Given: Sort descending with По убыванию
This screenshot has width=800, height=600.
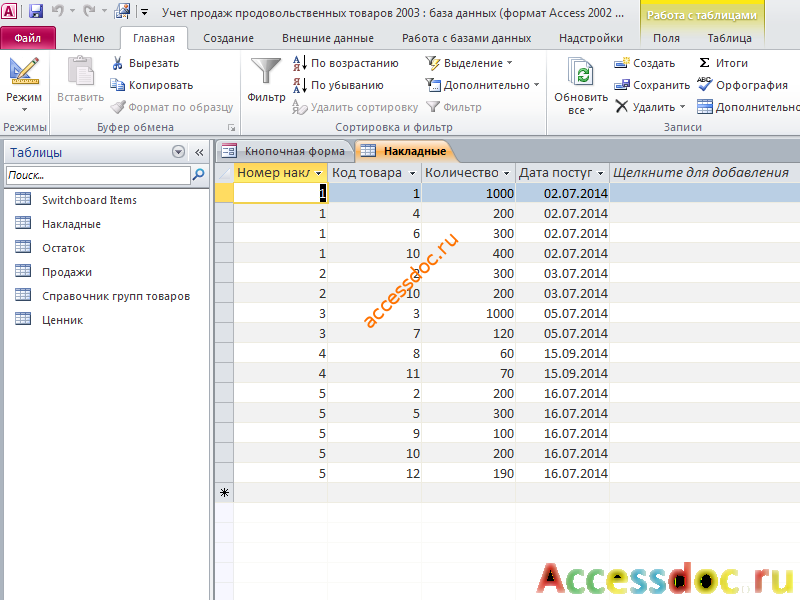Looking at the screenshot, I should [339, 85].
